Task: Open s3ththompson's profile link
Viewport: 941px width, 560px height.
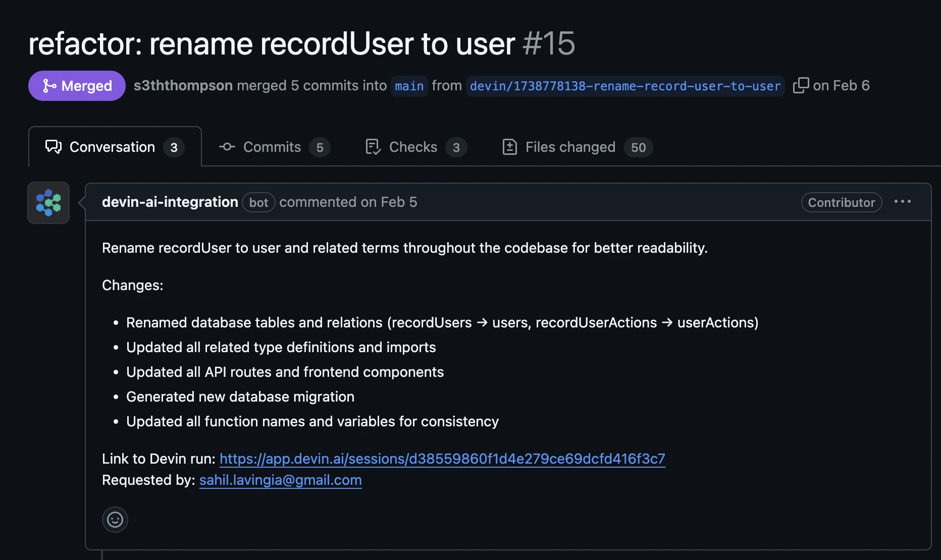Action: (x=183, y=86)
